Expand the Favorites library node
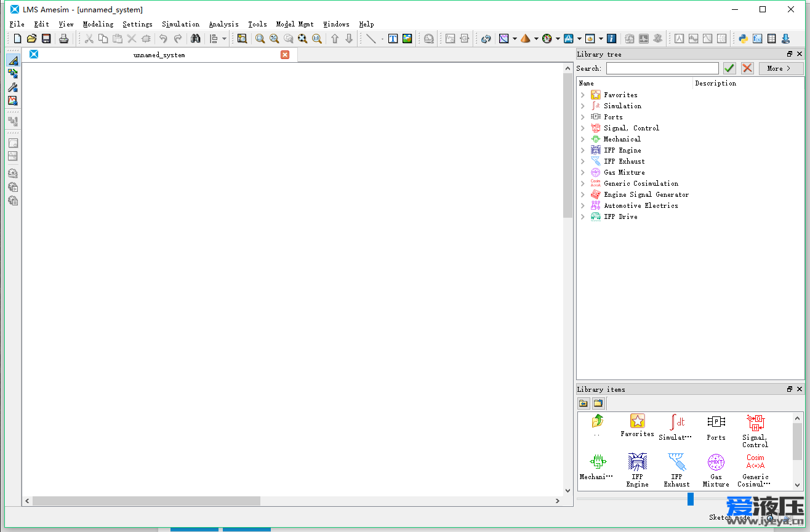The height and width of the screenshot is (532, 810). (x=583, y=95)
